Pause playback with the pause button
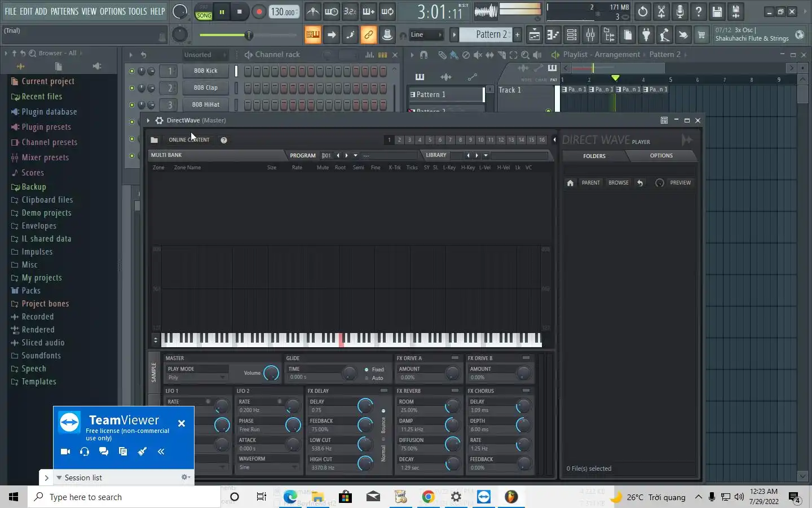 (222, 12)
